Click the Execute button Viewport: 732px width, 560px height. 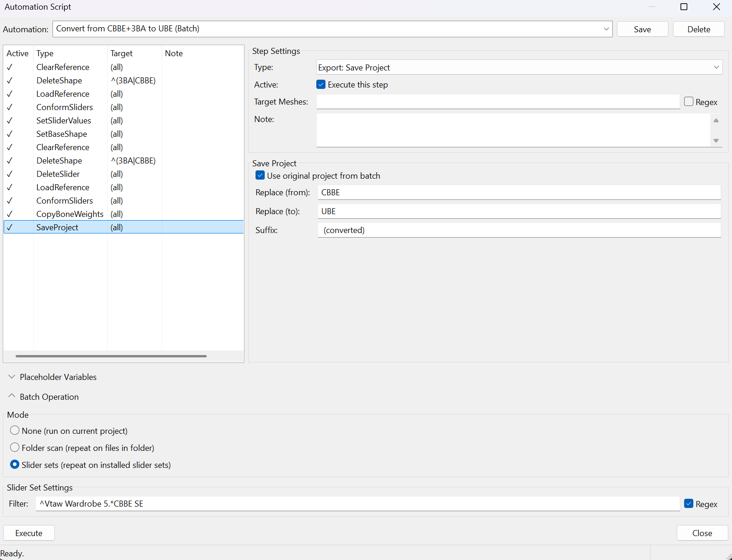click(29, 533)
